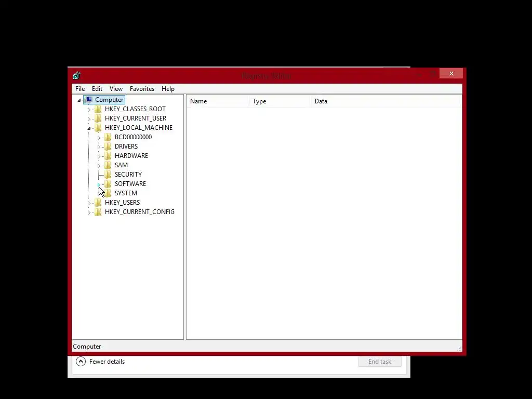Click the HKEY_CURRENT_CONFIG folder icon

[98, 212]
